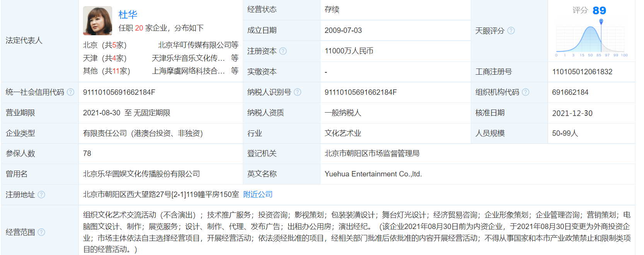
Task: Click the approval date 2021-12-30
Action: tap(572, 113)
